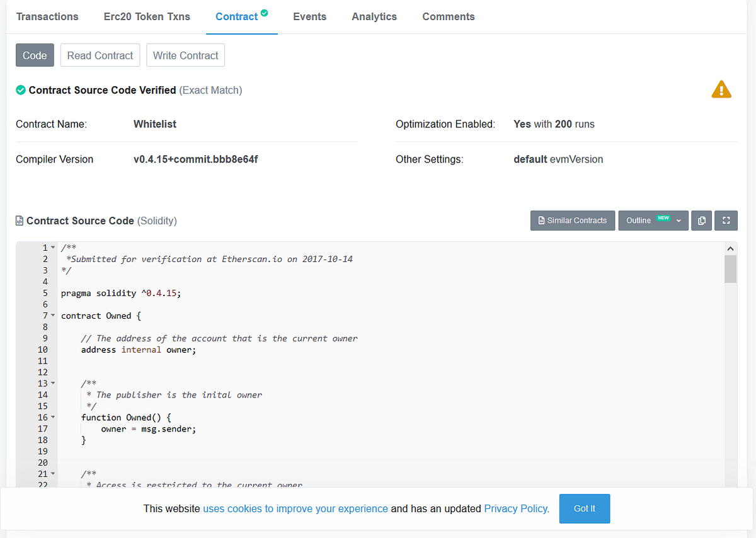This screenshot has width=756, height=538.
Task: Switch to the Transactions tab
Action: 47,16
